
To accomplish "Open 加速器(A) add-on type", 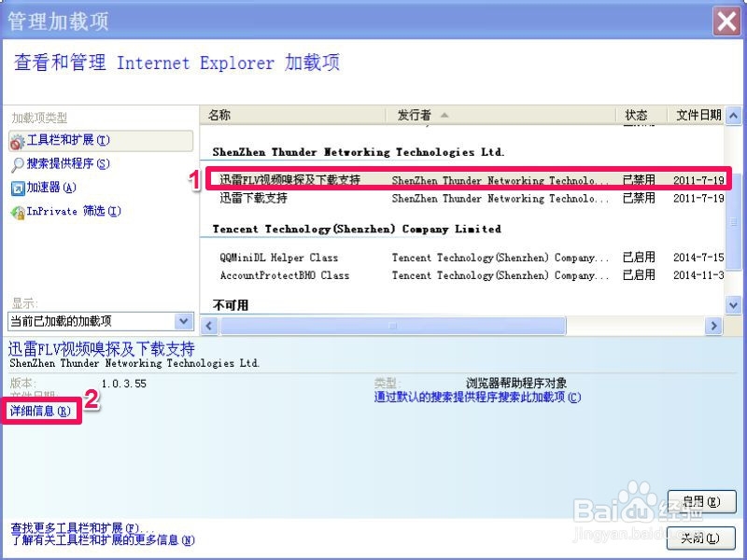I will click(51, 188).
